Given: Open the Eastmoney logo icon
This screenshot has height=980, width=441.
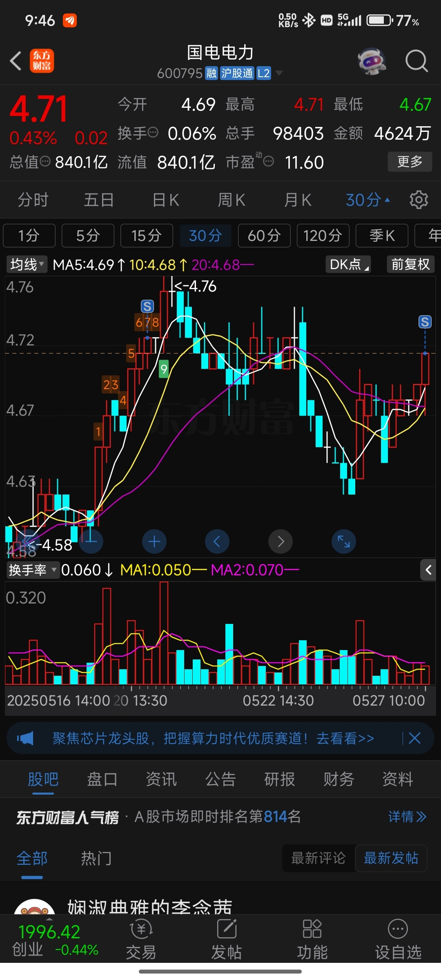Looking at the screenshot, I should tap(42, 61).
